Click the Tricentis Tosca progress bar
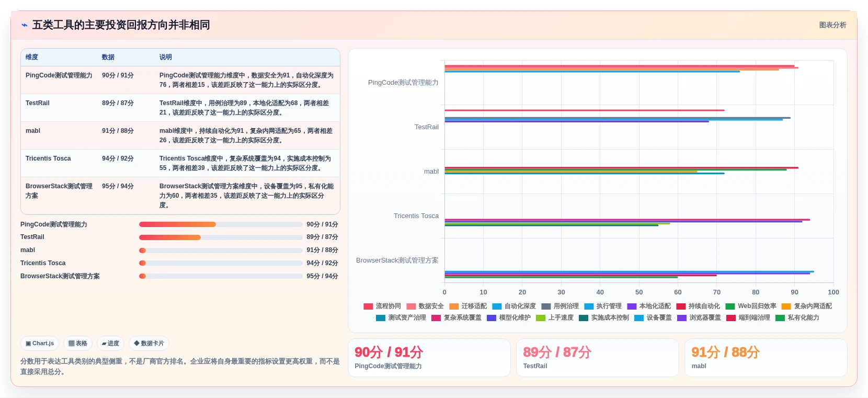The height and width of the screenshot is (398, 868). tap(221, 263)
